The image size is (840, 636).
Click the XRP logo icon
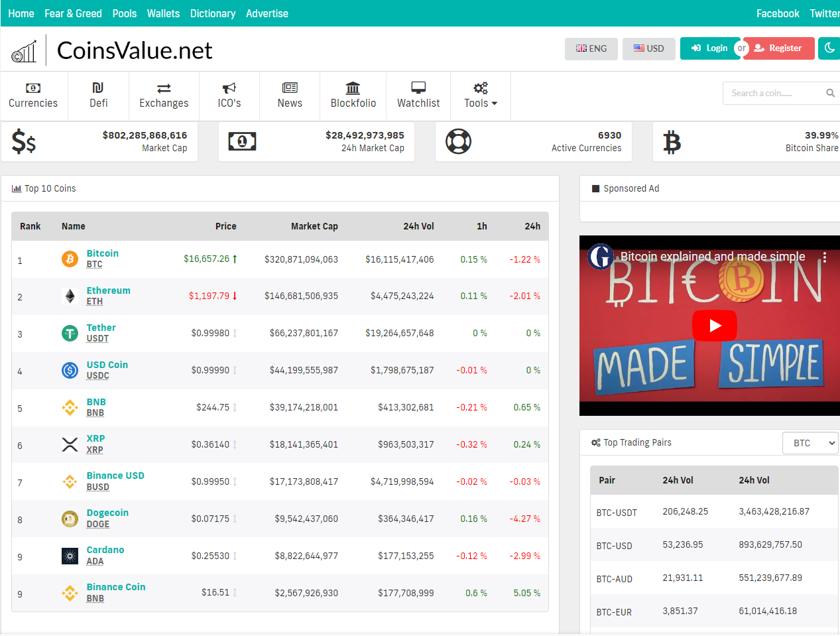70,444
